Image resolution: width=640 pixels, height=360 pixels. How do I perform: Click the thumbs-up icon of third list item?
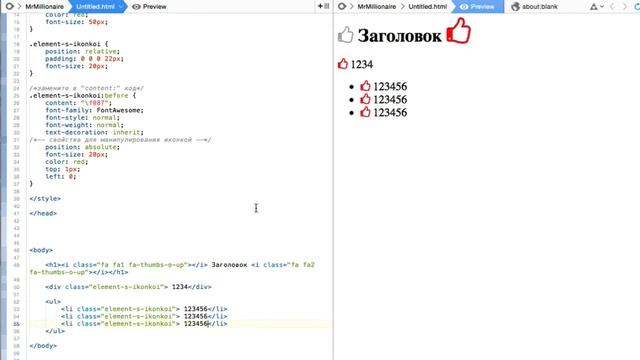[x=365, y=112]
